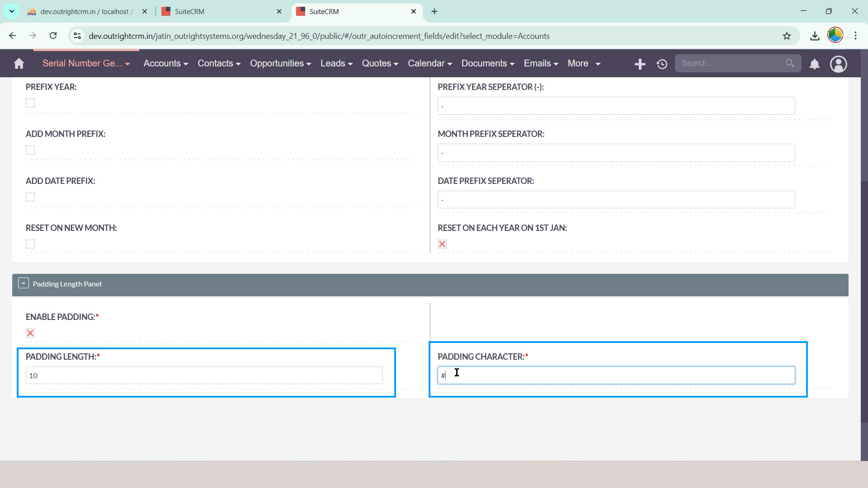Open the Opportunities menu item
This screenshot has width=868, height=488.
[x=280, y=64]
